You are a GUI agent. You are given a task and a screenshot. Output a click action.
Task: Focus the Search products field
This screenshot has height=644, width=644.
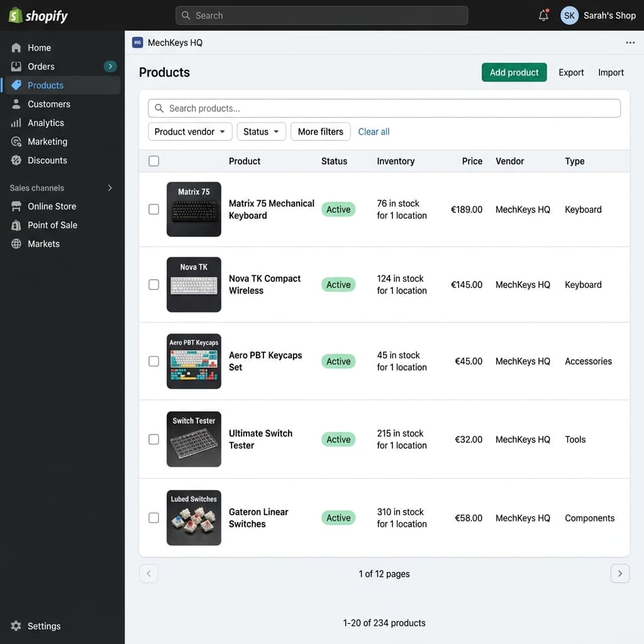(384, 108)
